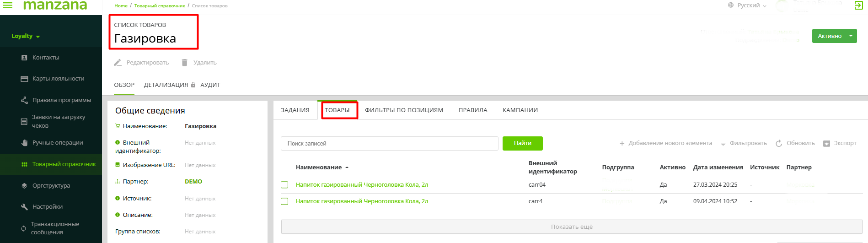
Task: Click the pencil icon next to Редактировать
Action: [118, 63]
